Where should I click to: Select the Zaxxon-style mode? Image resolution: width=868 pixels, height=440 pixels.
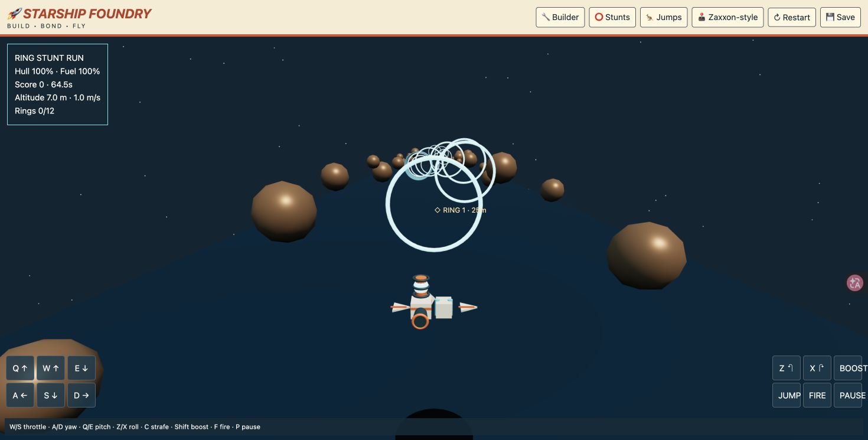727,17
